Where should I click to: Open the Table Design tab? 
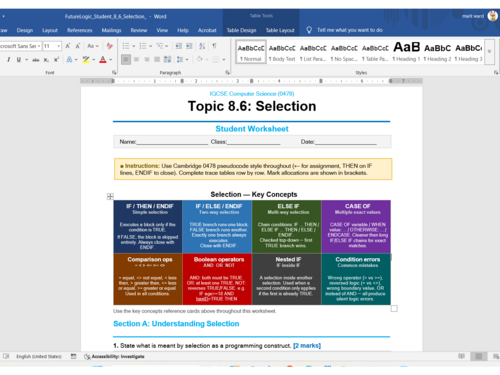241,30
